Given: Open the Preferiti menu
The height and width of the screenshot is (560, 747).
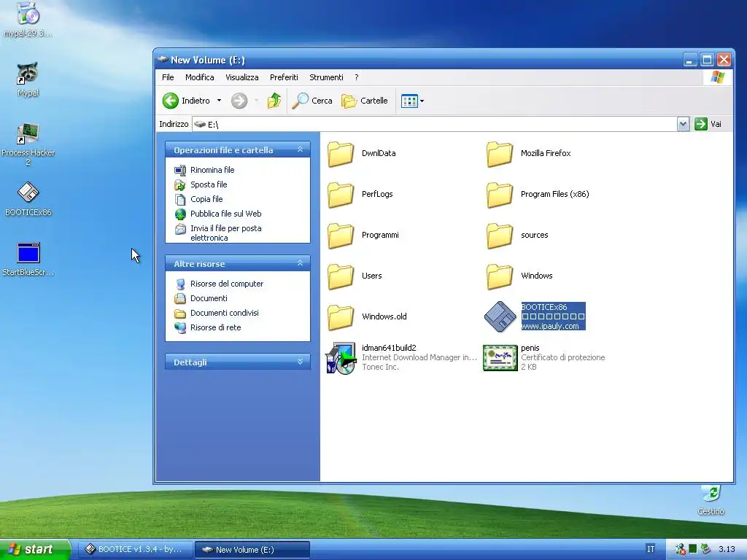Looking at the screenshot, I should [284, 77].
